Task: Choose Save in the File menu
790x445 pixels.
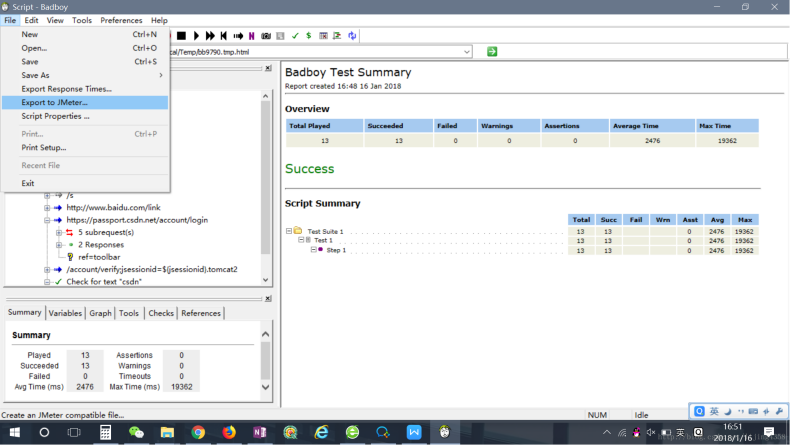Action: tap(85, 61)
